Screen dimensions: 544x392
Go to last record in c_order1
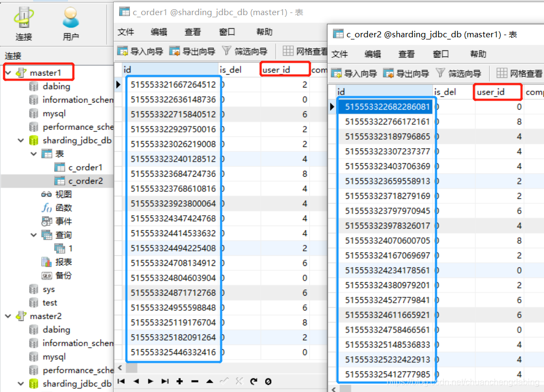coord(165,381)
